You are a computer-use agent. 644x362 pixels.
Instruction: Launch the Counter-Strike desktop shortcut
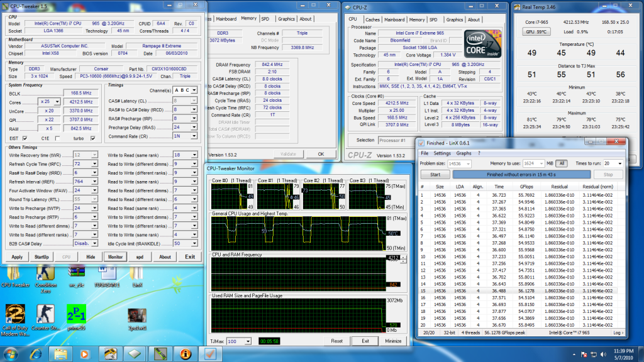pos(45,317)
